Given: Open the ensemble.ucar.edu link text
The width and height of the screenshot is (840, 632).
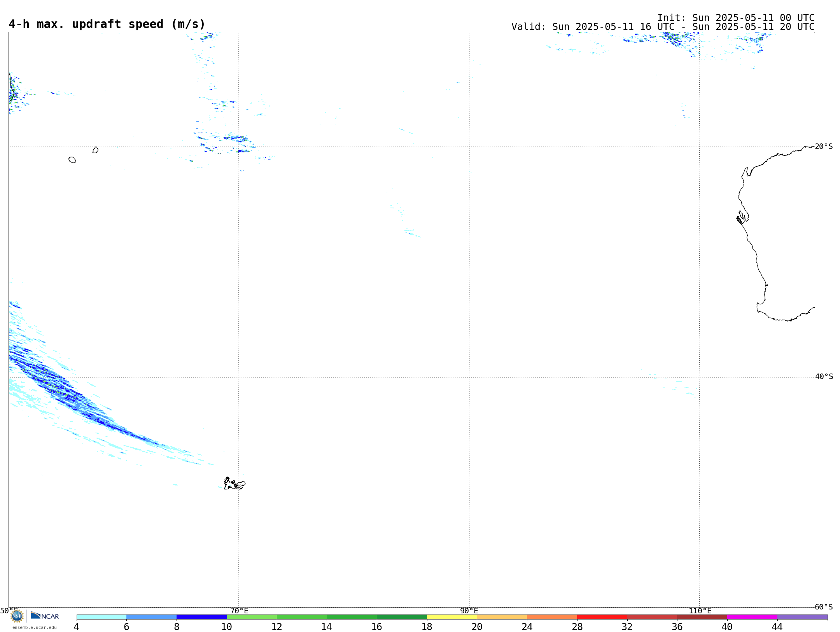Looking at the screenshot, I should pos(35,627).
